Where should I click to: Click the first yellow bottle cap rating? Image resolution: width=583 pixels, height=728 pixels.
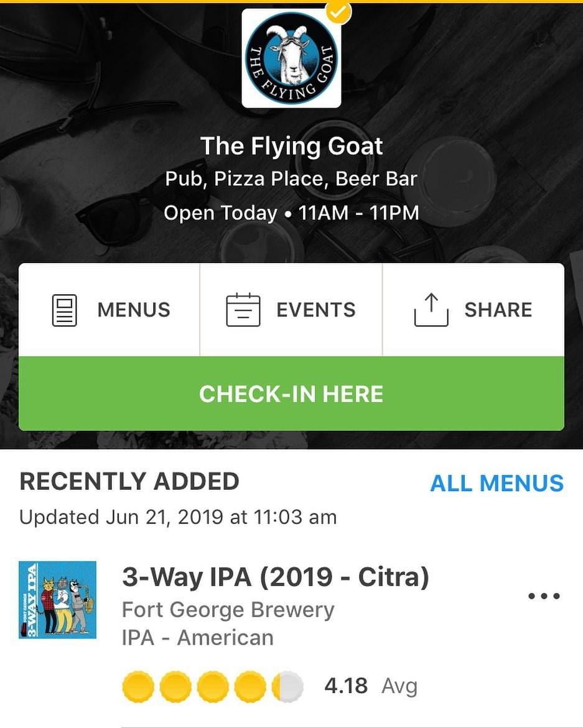coord(138,687)
